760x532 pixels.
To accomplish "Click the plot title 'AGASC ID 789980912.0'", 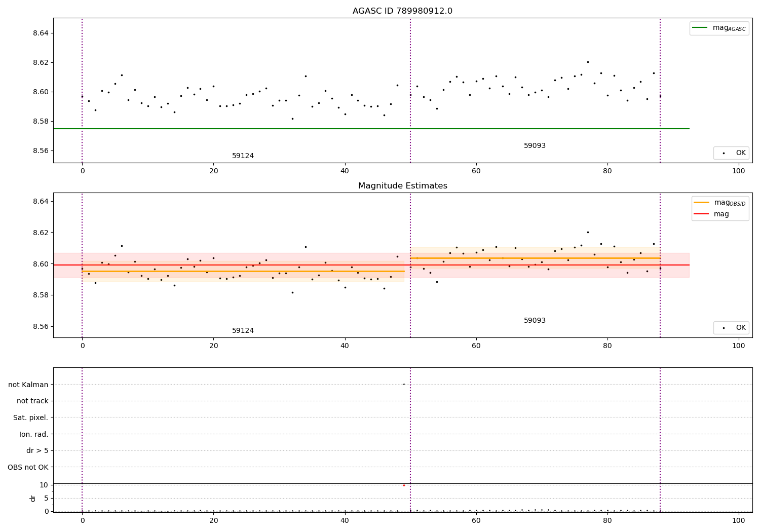I will pos(402,11).
